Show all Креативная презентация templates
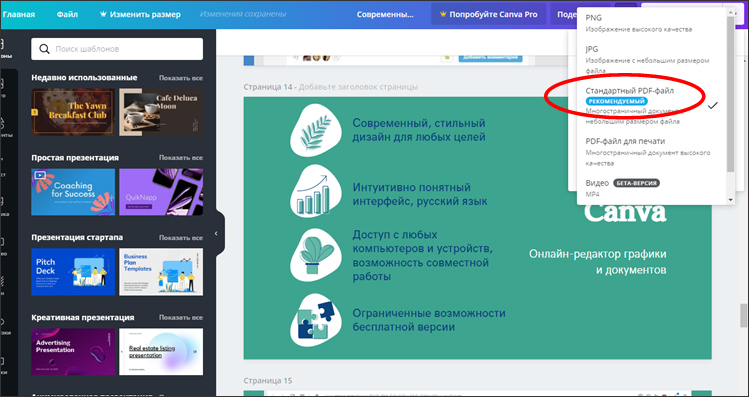This screenshot has width=749, height=397. [181, 317]
